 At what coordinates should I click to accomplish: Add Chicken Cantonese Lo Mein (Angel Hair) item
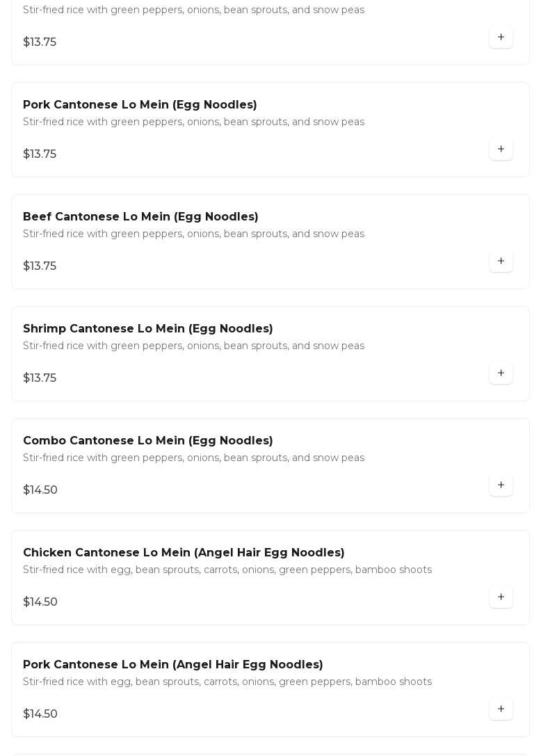pyautogui.click(x=501, y=597)
